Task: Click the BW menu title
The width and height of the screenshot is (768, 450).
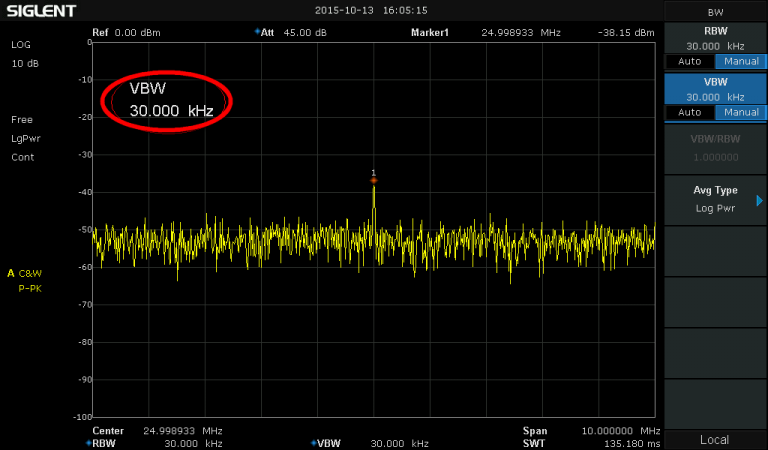Action: tap(715, 11)
